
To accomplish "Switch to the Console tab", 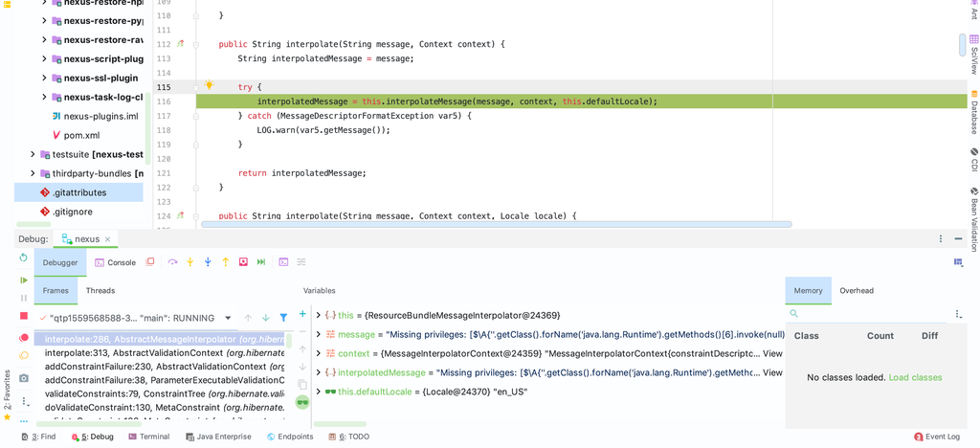I will [115, 262].
